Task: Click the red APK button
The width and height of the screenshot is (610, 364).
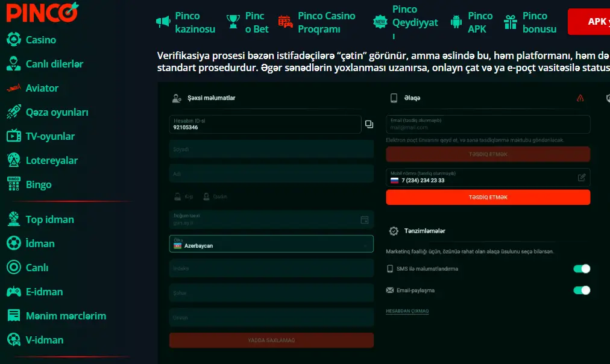Action: (x=589, y=22)
